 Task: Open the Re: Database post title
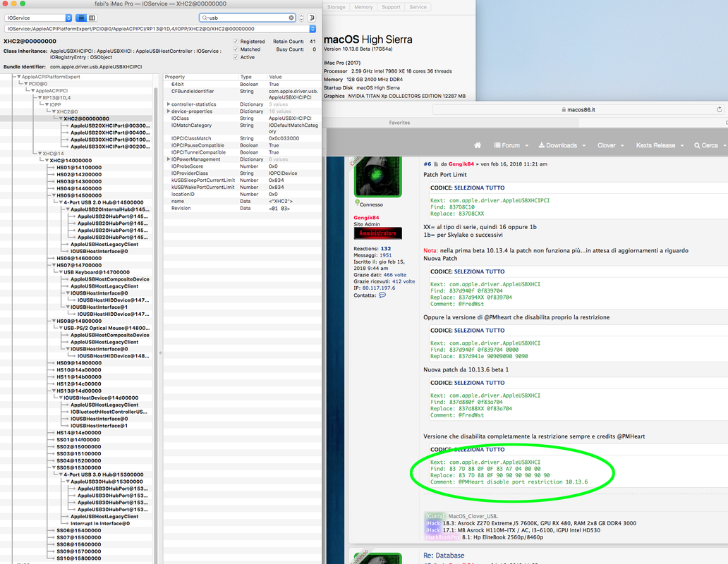point(444,556)
